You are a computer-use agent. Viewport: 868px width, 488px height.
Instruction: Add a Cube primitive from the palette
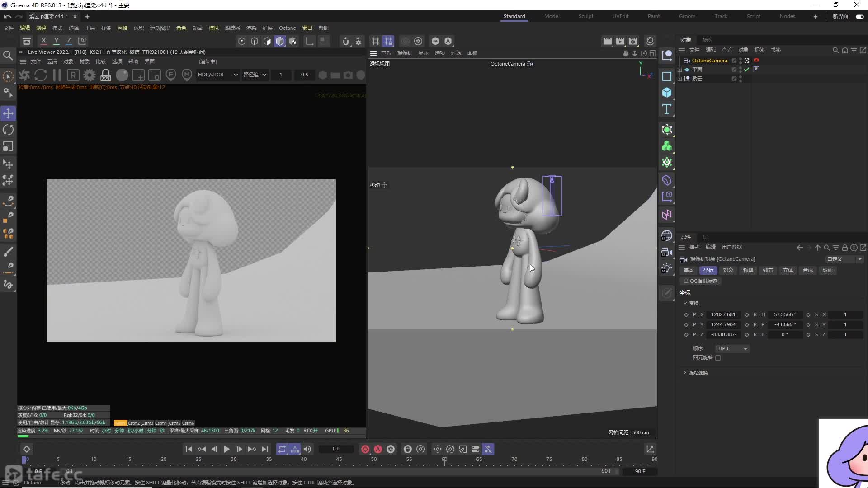(667, 93)
